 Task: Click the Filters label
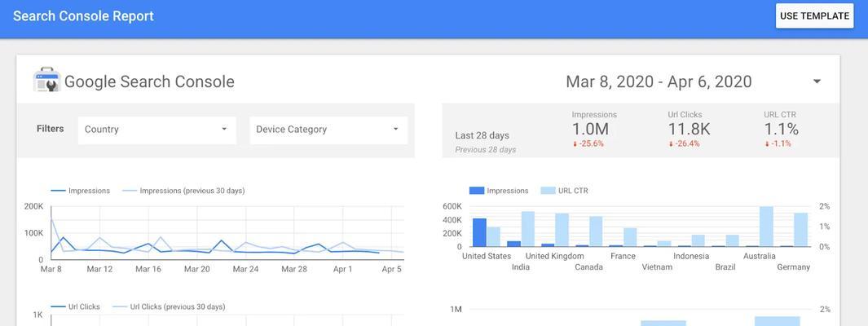51,129
